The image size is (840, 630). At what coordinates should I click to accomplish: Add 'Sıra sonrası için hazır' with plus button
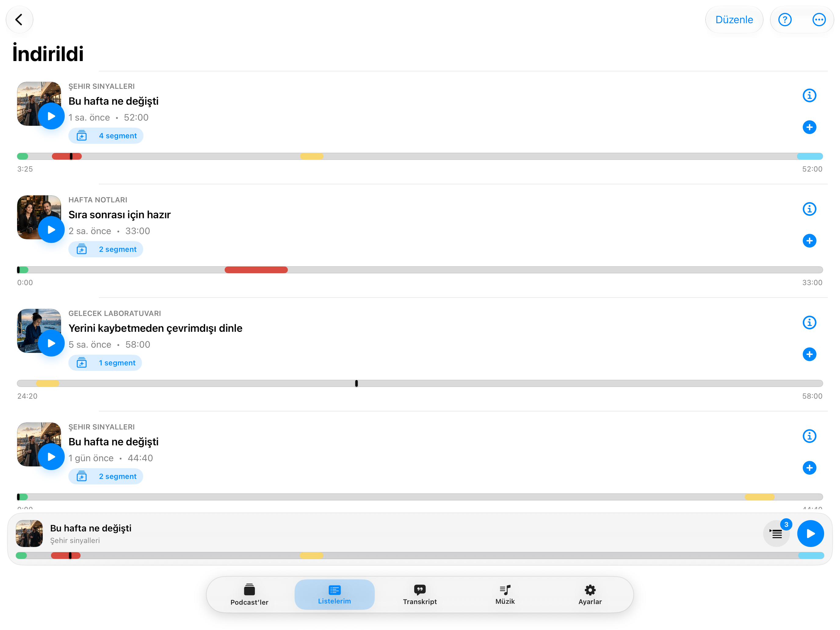[809, 241]
